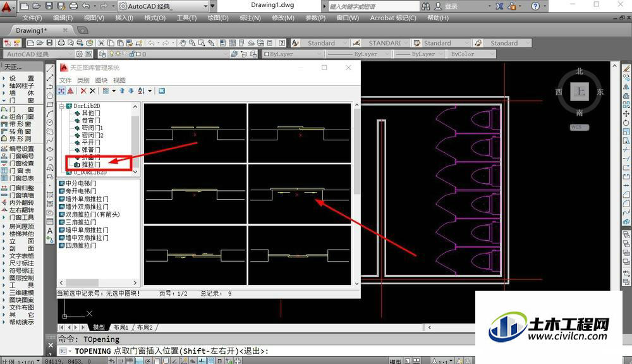
Task: Click the move down arrow in library toolbar
Action: point(131,91)
